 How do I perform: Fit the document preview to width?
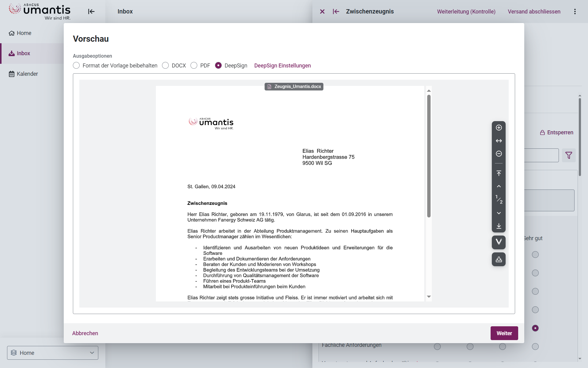click(499, 141)
